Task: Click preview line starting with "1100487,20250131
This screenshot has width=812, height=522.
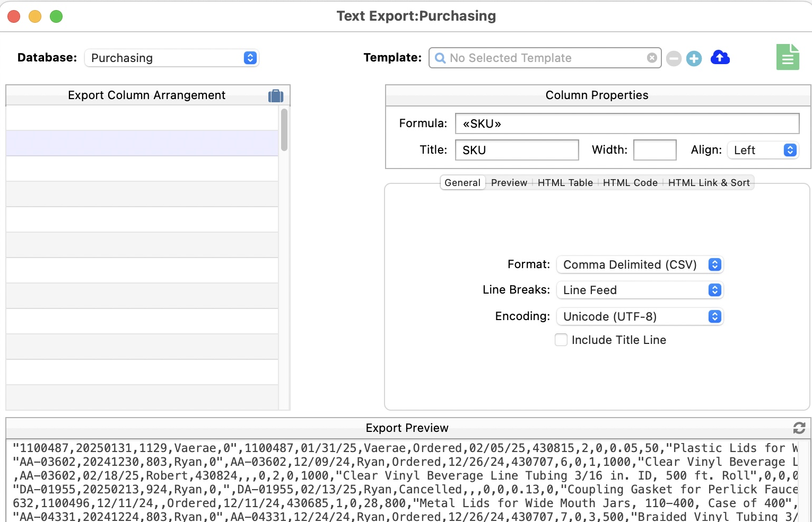Action: tap(405, 448)
